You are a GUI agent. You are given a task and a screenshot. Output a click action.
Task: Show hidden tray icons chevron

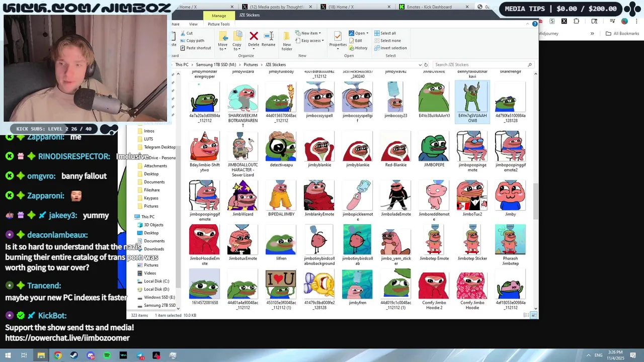(588, 355)
